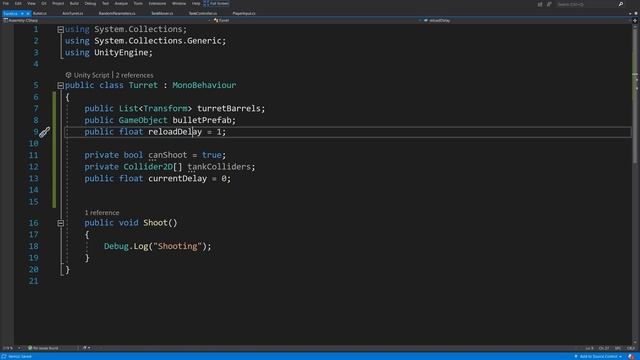This screenshot has width=640, height=360.
Task: Switch to the PlayerInput.cs tab
Action: point(244,13)
